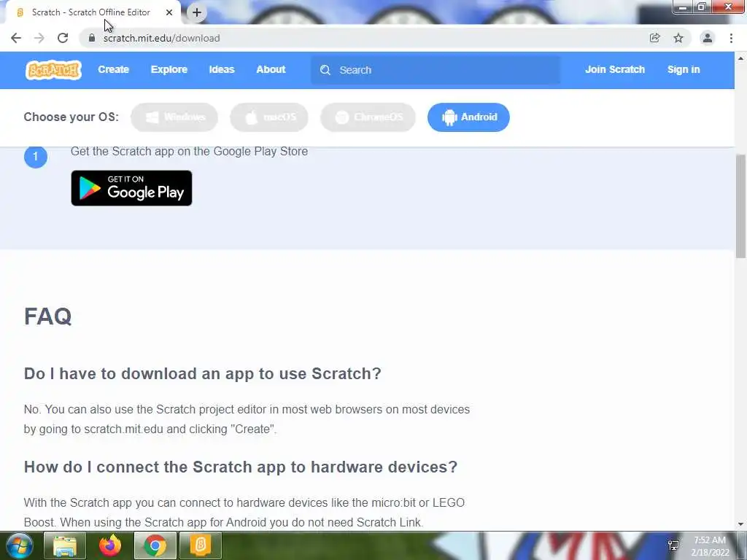Bookmark this page with the star icon
This screenshot has width=747, height=560.
click(x=678, y=38)
